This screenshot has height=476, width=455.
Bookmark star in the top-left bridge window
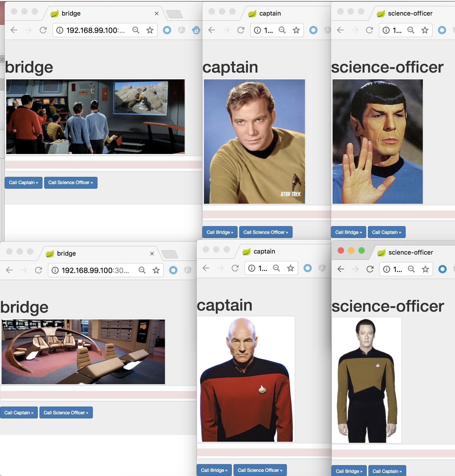150,30
